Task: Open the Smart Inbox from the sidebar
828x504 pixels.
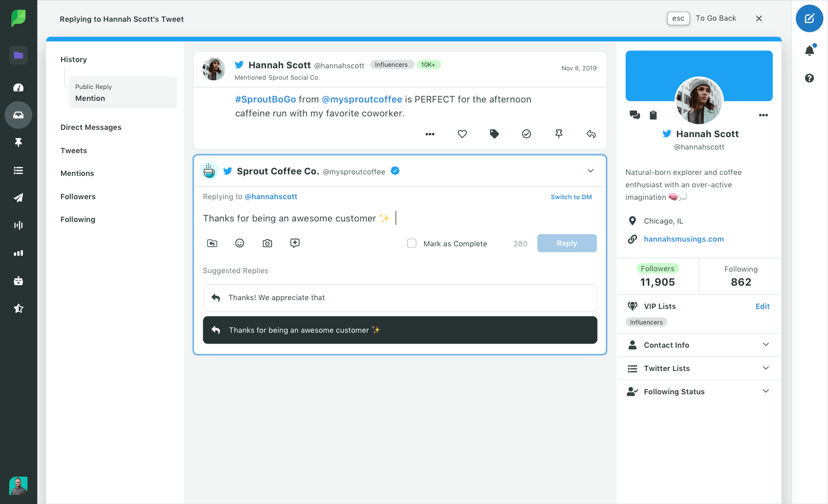Action: click(18, 115)
